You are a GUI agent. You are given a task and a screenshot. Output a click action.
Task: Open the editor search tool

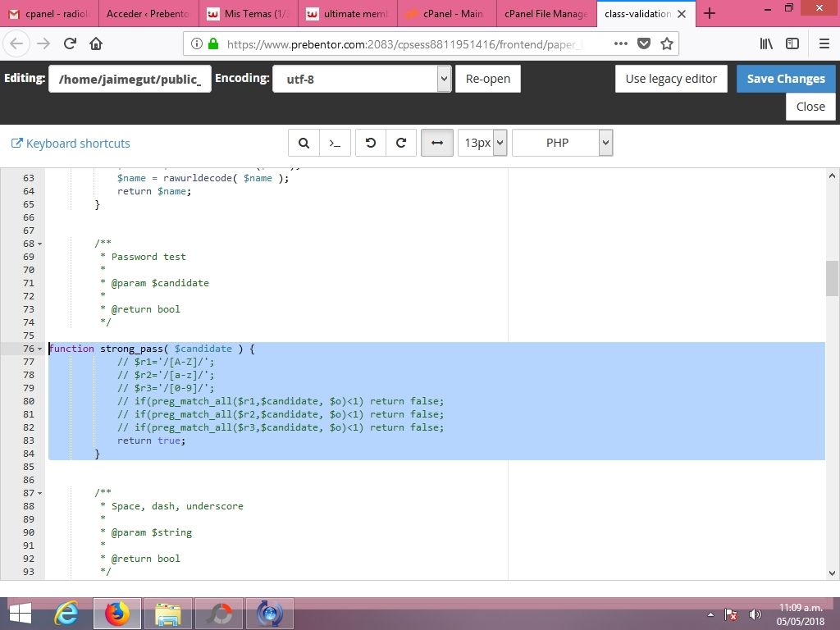click(x=304, y=143)
